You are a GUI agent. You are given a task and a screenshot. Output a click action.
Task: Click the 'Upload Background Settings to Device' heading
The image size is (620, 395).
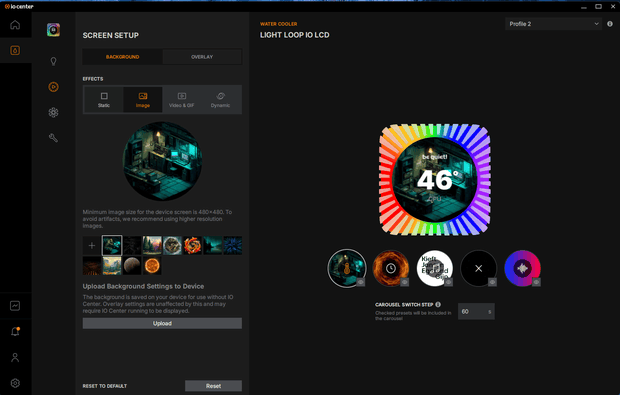pyautogui.click(x=143, y=286)
